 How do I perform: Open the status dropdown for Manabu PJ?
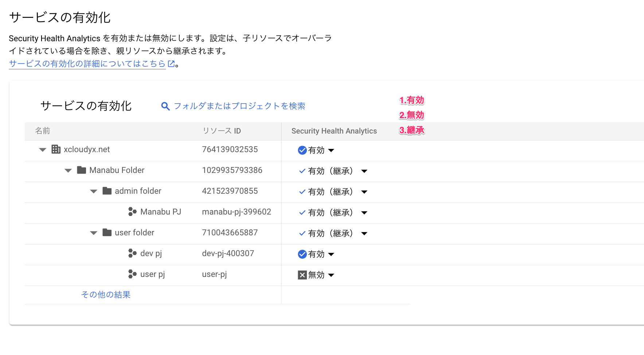tap(364, 213)
